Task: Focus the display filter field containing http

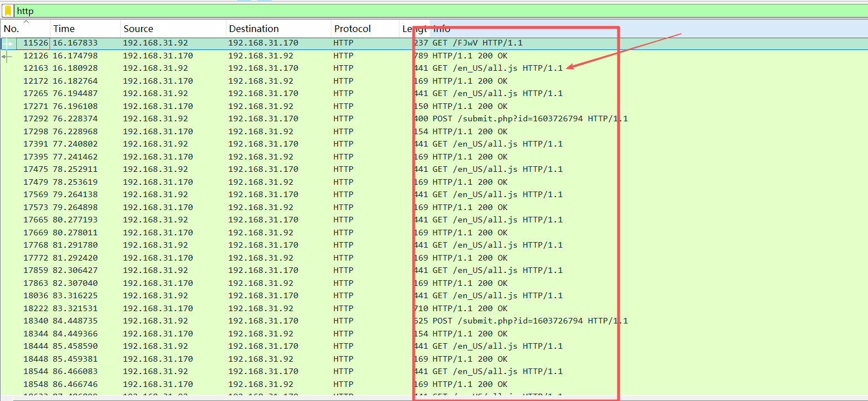Action: click(440, 11)
